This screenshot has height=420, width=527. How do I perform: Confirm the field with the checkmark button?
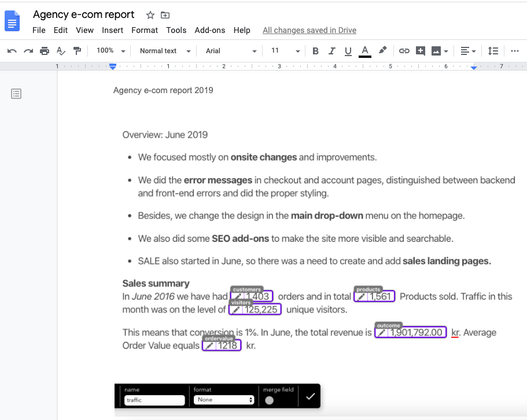click(x=311, y=396)
